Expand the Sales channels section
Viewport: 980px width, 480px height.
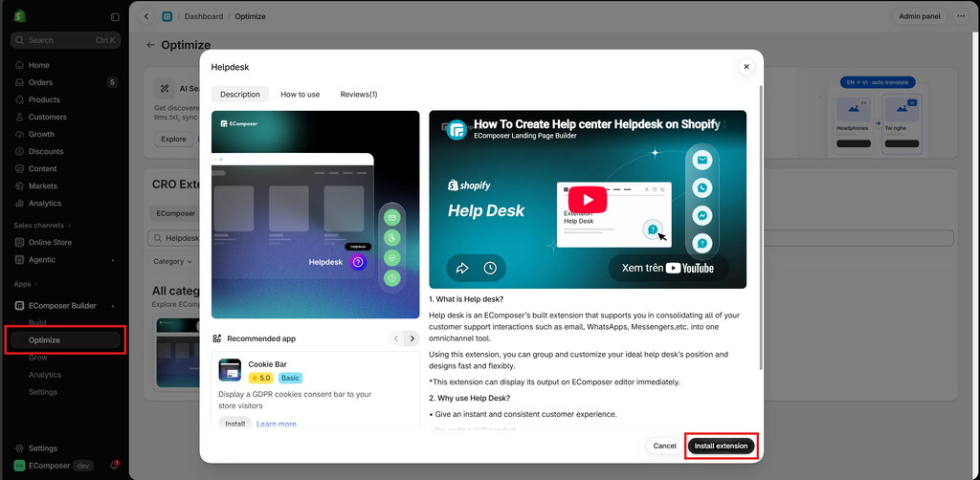pyautogui.click(x=42, y=225)
